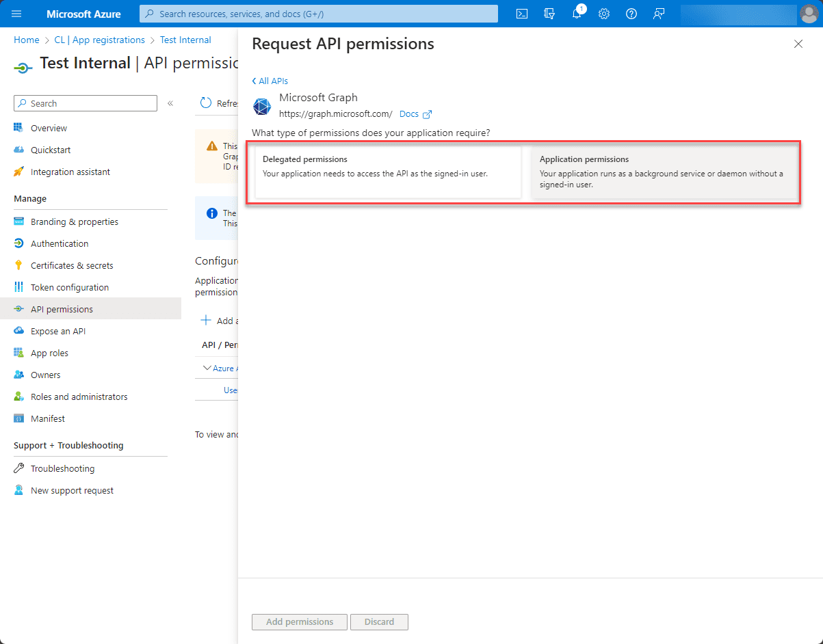The width and height of the screenshot is (823, 644).
Task: Click the Microsoft Azure portal title
Action: click(84, 14)
